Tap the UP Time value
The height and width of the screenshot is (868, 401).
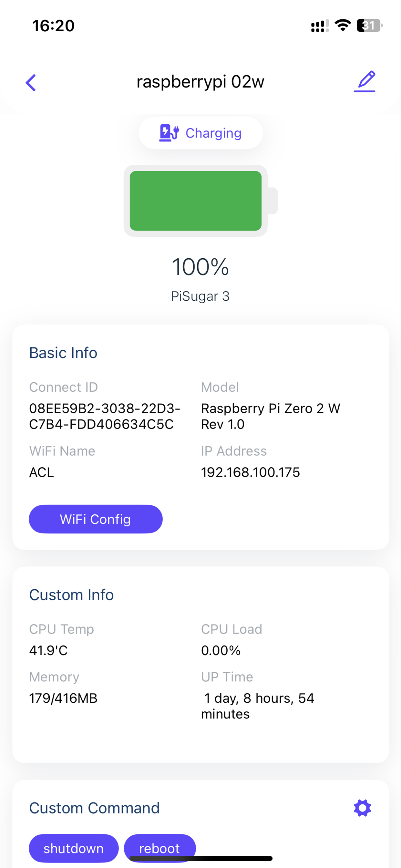[x=258, y=706]
